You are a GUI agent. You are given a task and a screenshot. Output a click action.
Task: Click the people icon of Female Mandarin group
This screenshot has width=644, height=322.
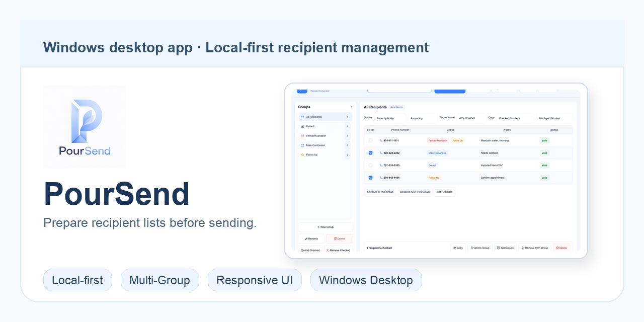coord(302,136)
